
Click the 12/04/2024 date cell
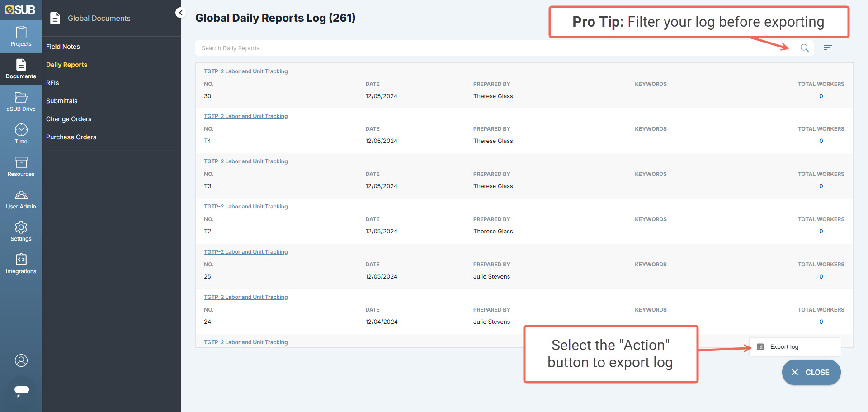tap(382, 322)
